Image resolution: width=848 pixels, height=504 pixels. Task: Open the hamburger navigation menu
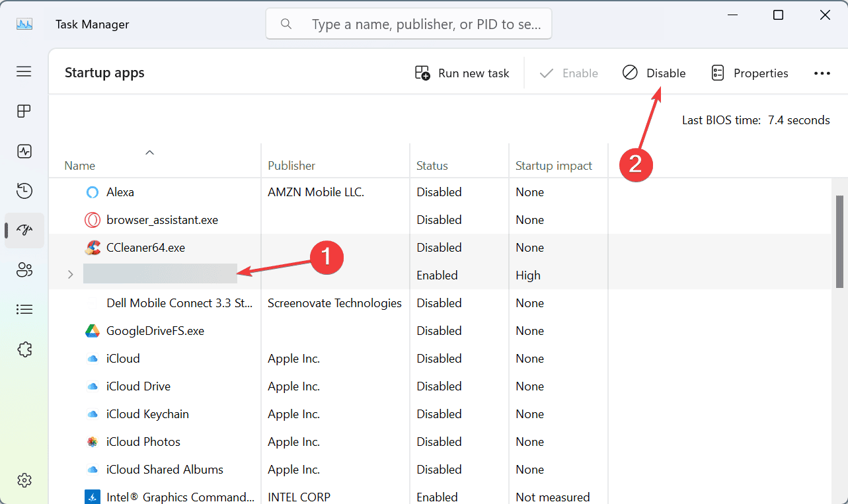pyautogui.click(x=24, y=71)
